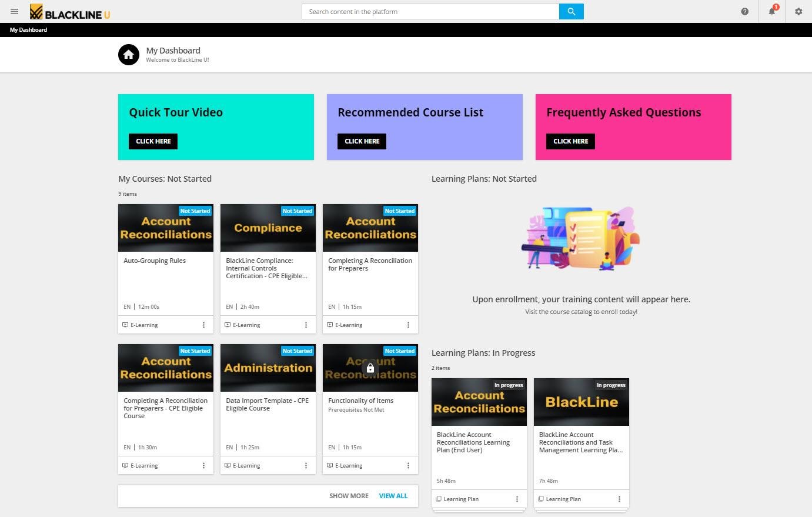Click the Quick Tour Video banner heading

pos(176,112)
